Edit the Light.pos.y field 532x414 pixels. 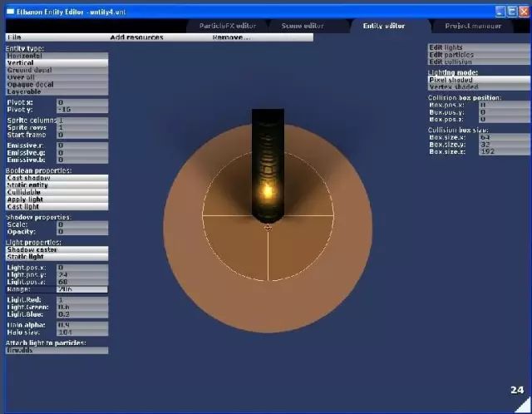(82, 274)
